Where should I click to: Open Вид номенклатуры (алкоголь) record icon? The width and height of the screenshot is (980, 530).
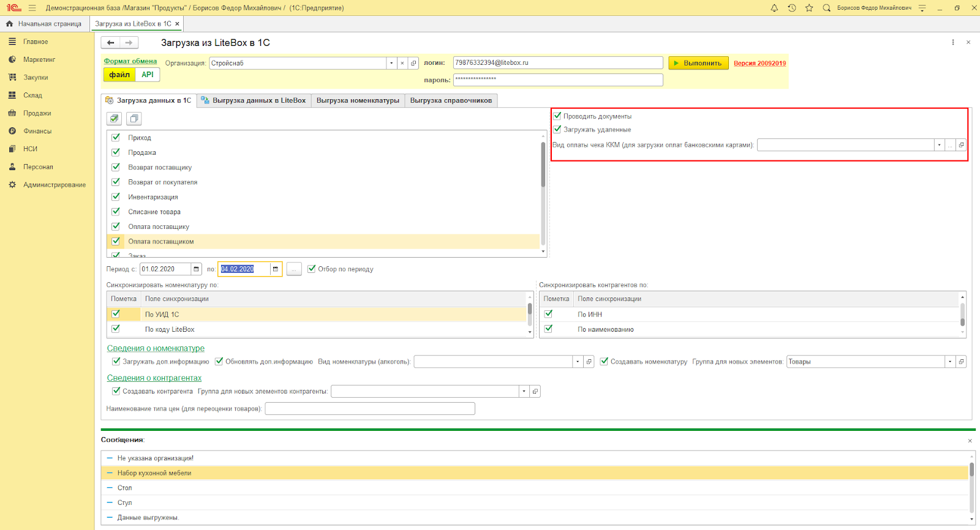point(589,362)
